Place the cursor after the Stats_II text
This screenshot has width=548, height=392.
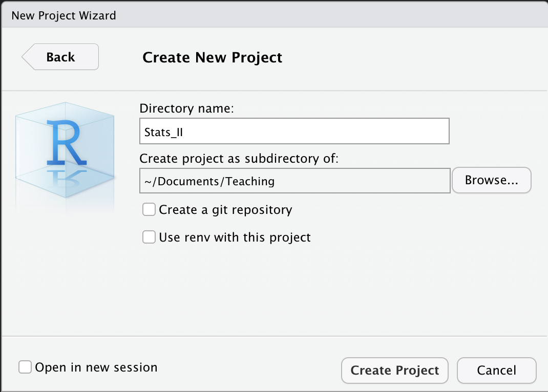[x=184, y=133]
